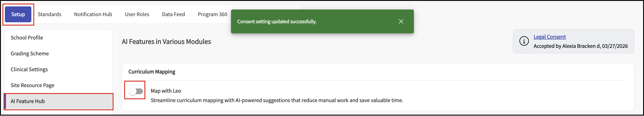
Task: Click the AI Features in Various Modules heading
Action: [x=166, y=42]
